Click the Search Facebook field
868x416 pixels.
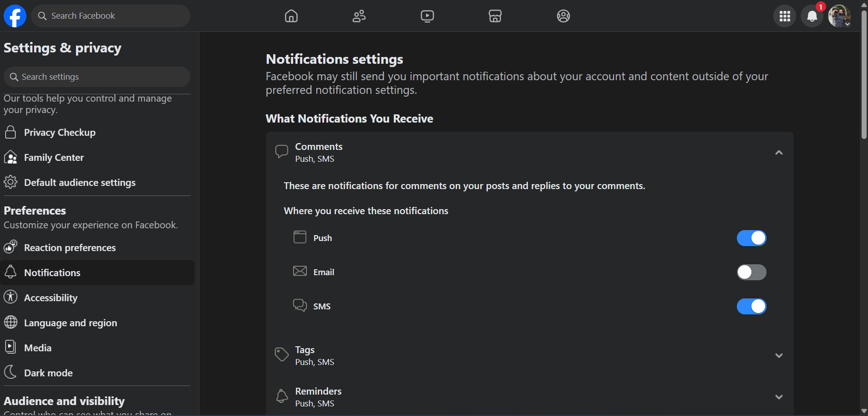coord(111,16)
